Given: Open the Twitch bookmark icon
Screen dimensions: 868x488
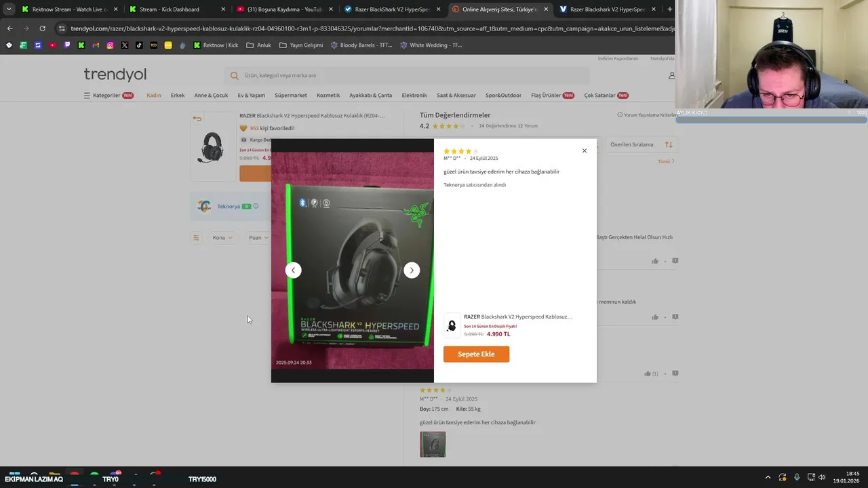Looking at the screenshot, I should pos(66,45).
